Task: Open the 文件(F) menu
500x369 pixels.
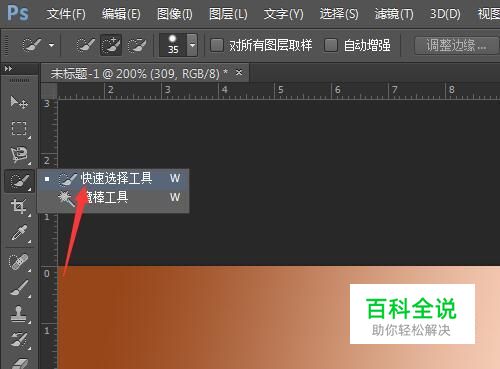Action: click(x=66, y=14)
